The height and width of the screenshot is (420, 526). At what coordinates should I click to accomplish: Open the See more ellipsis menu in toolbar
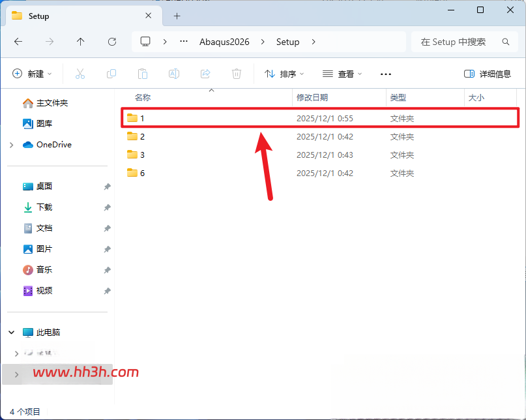click(x=386, y=74)
